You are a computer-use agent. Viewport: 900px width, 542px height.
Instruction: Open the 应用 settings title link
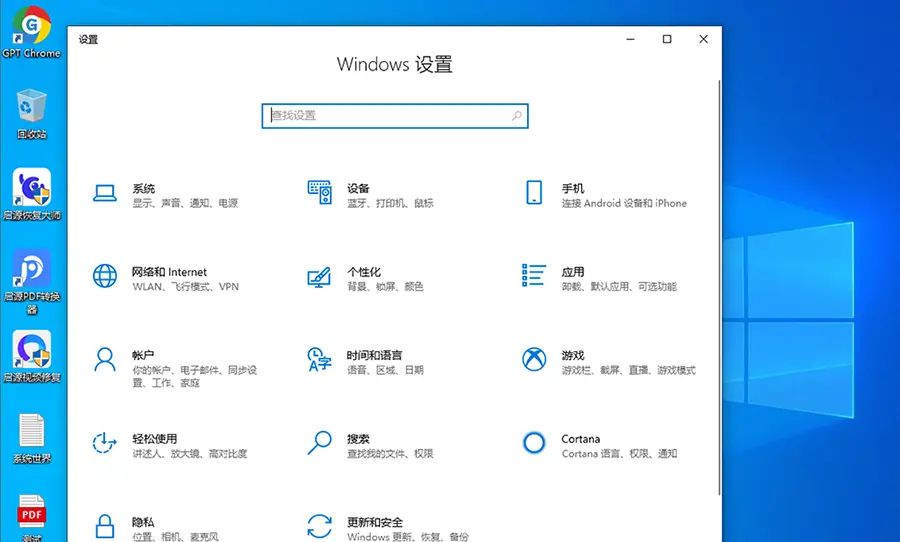click(x=573, y=272)
